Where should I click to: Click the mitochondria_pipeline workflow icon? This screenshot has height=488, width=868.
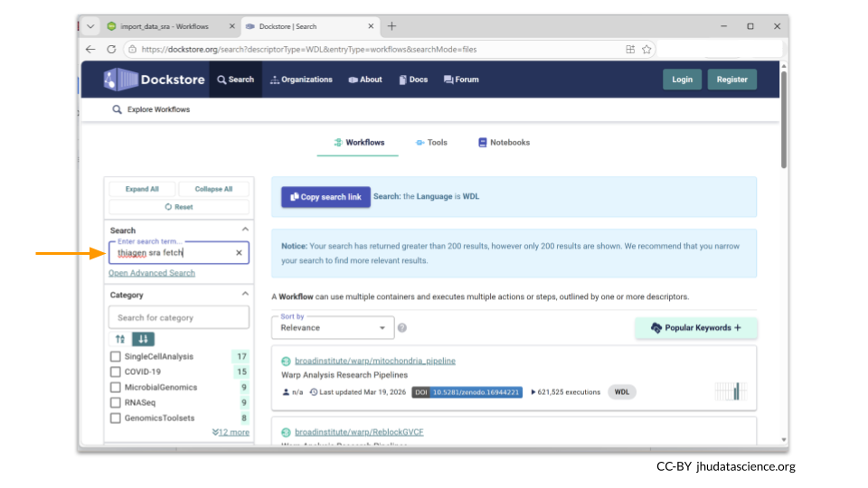[286, 361]
